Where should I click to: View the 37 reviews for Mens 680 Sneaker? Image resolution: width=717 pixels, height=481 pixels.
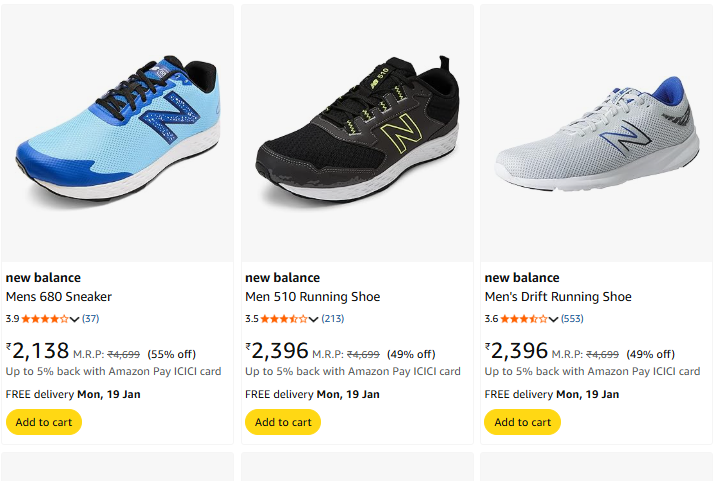click(91, 319)
